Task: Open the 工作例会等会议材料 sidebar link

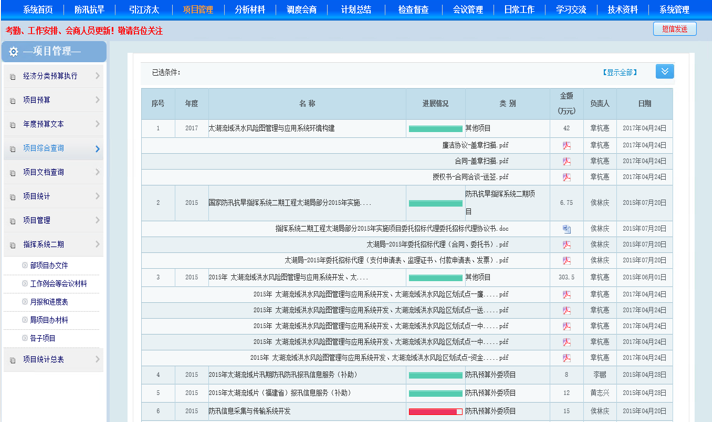Action: point(58,283)
